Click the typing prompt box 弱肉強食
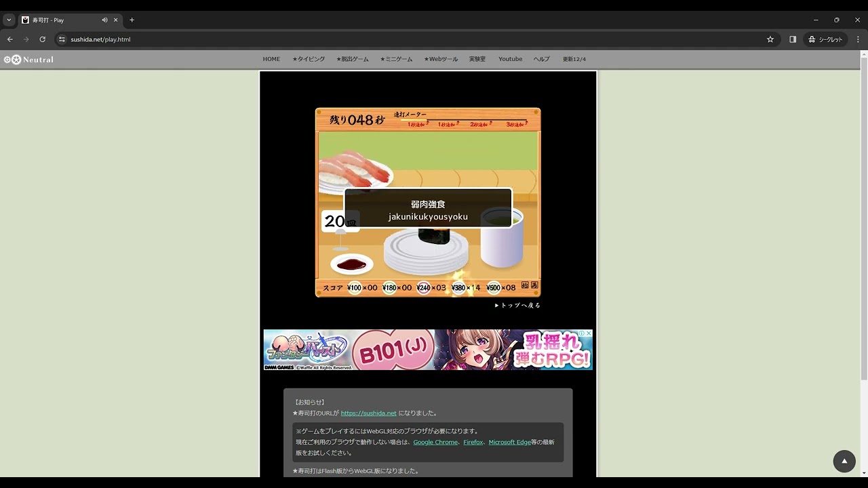This screenshot has width=868, height=488. coord(428,208)
